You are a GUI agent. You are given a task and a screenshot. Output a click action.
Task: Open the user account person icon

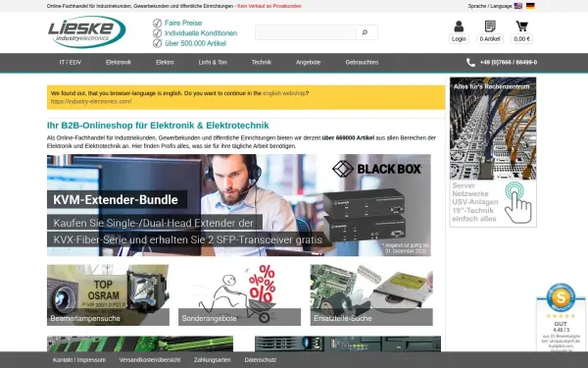coord(459,26)
